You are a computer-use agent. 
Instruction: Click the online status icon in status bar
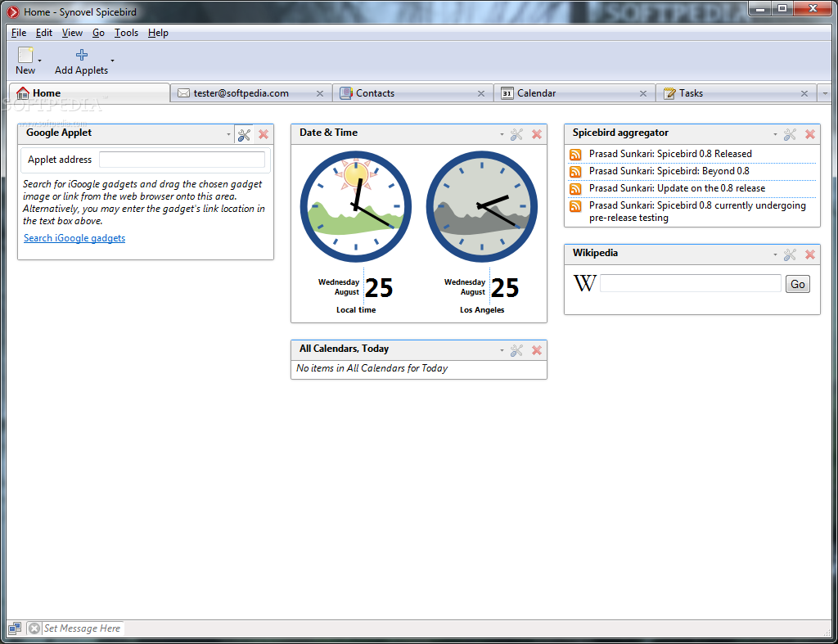15,628
